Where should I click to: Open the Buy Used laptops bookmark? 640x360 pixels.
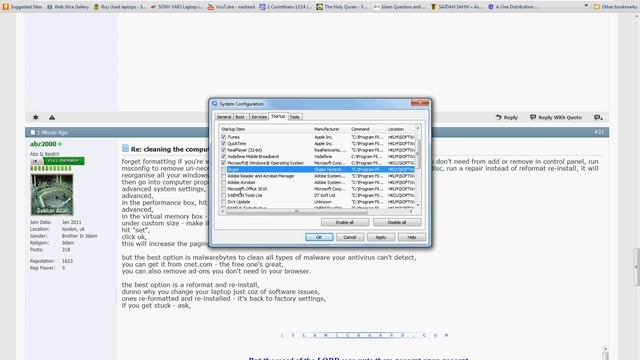[120, 7]
